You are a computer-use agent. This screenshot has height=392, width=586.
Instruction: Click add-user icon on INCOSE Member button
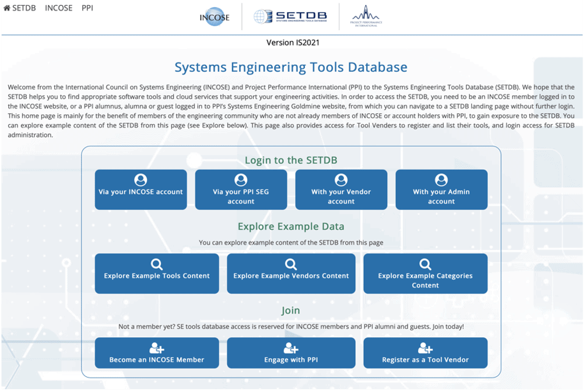click(157, 348)
